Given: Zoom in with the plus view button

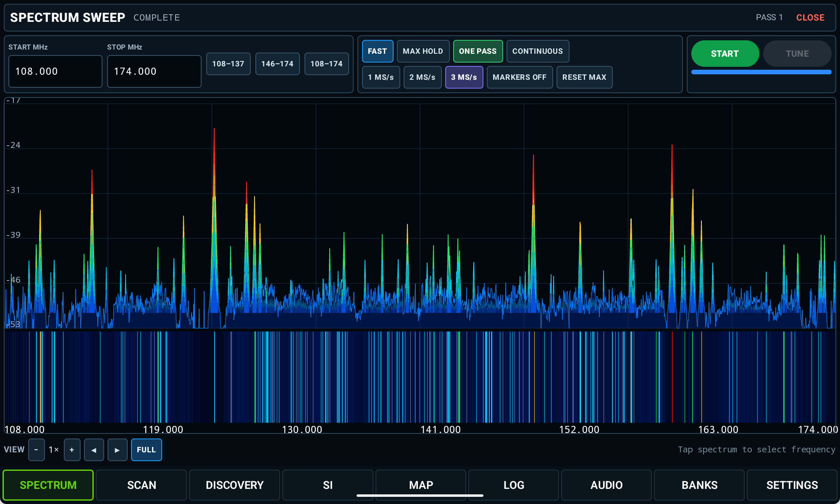Looking at the screenshot, I should (72, 450).
